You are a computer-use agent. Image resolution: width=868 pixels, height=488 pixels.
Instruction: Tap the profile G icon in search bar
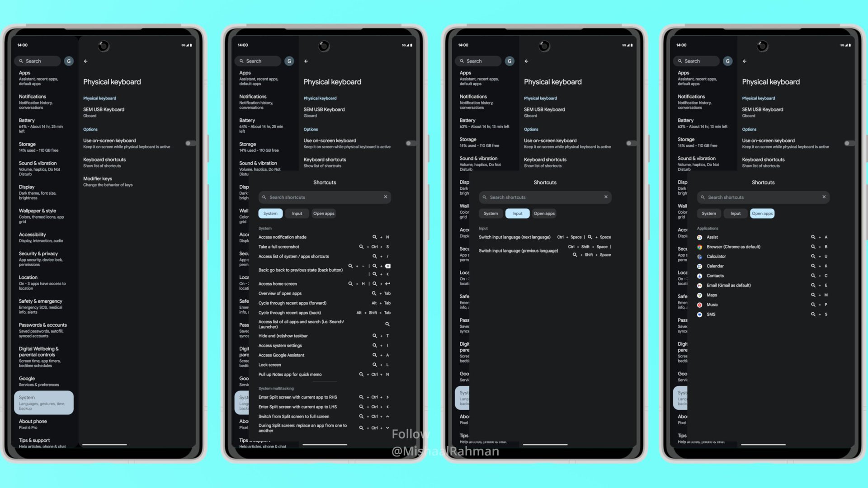click(68, 61)
